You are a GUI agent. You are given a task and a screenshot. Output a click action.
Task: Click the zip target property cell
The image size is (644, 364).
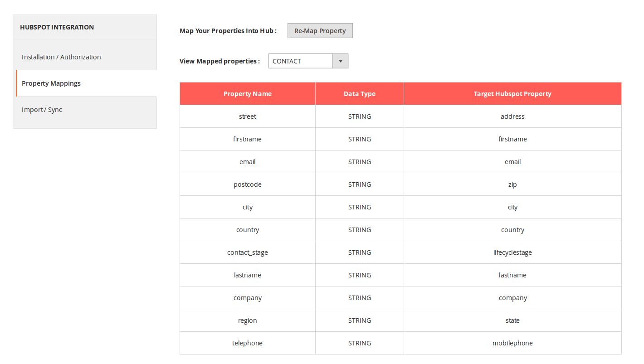[x=512, y=184]
